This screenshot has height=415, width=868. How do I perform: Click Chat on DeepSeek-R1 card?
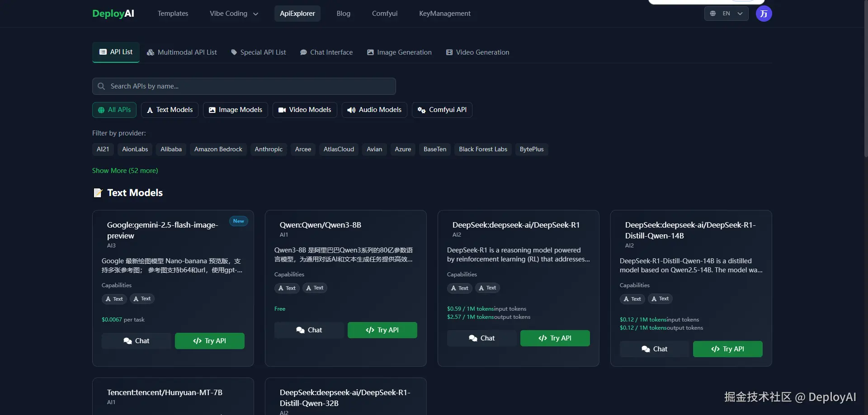(482, 338)
